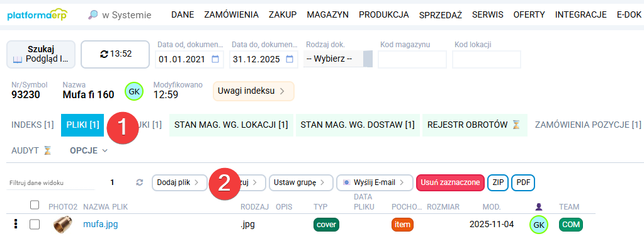Sort by OPIS column header
The image size is (644, 241).
[x=284, y=207]
